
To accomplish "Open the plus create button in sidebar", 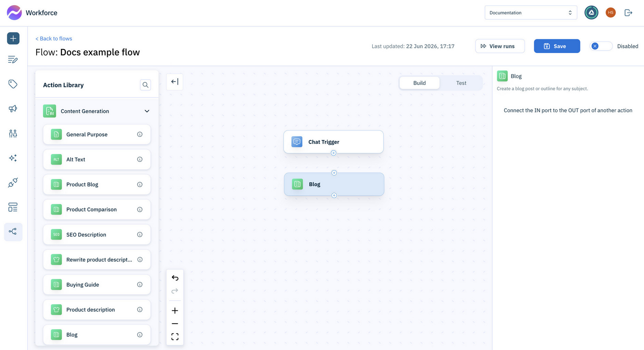I will (x=13, y=38).
